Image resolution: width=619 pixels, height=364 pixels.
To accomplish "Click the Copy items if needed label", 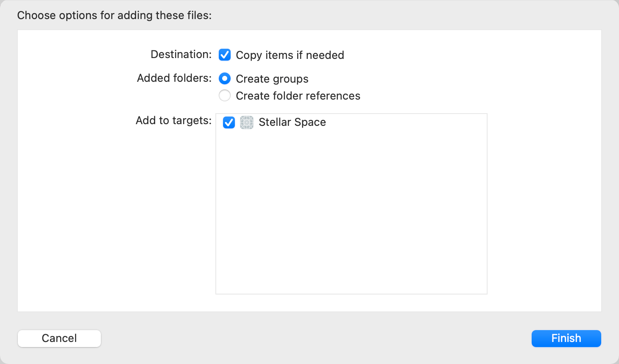I will click(290, 55).
